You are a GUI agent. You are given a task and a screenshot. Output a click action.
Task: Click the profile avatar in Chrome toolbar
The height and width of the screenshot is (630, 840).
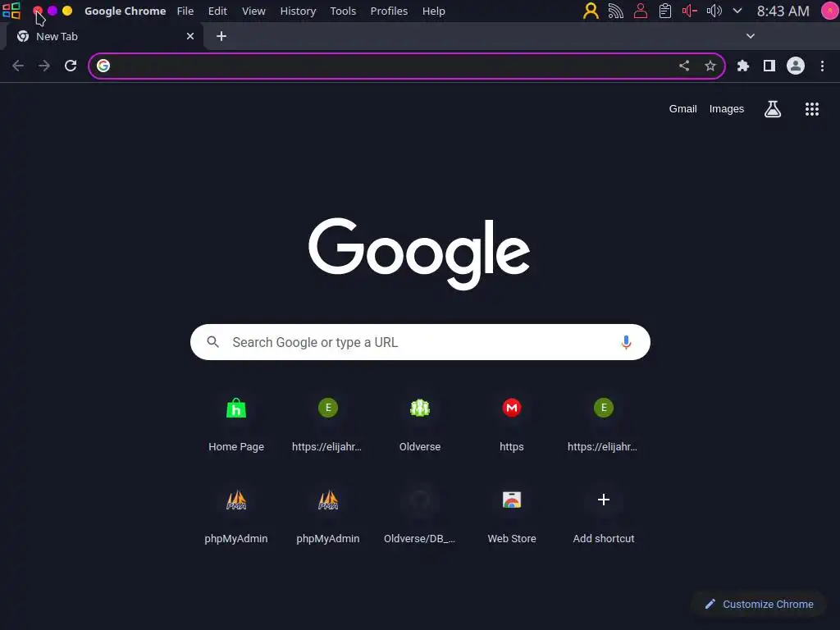tap(796, 66)
